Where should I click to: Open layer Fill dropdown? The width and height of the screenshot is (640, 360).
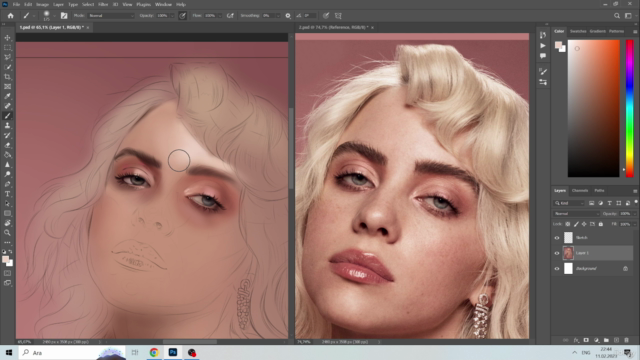pyautogui.click(x=634, y=224)
